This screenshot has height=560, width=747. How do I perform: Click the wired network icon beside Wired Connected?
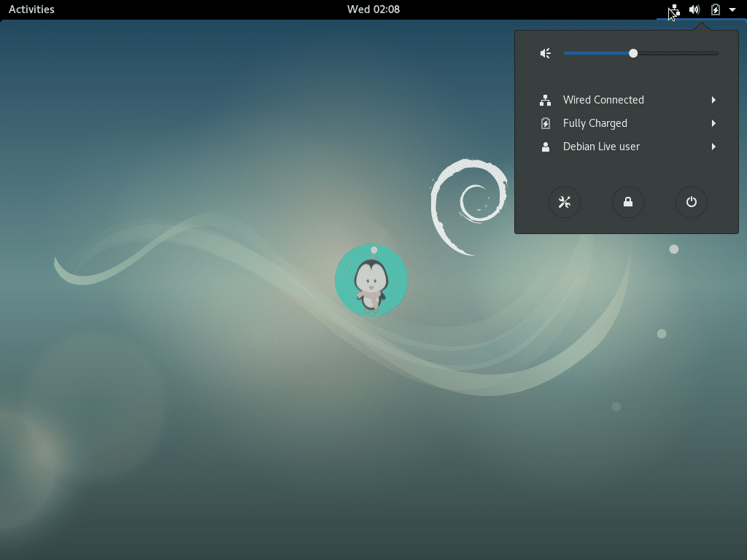[545, 100]
